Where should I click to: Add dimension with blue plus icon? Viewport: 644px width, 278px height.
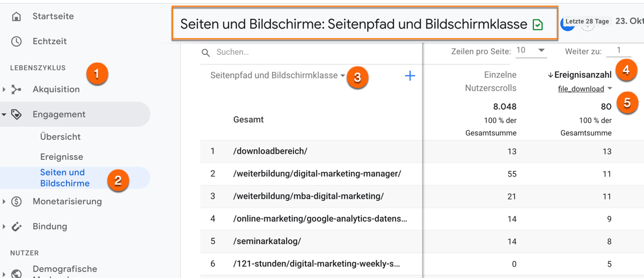click(410, 76)
